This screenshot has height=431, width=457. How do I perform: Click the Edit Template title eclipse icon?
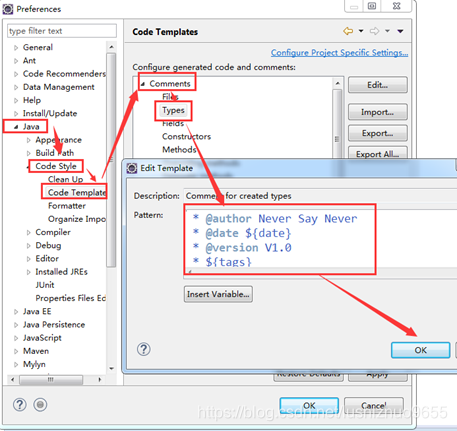click(132, 168)
